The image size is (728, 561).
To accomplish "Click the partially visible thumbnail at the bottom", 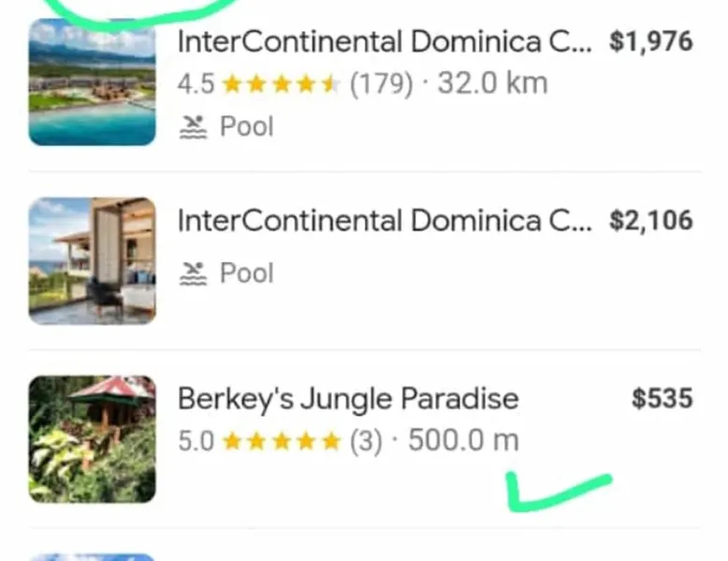I will (x=92, y=555).
